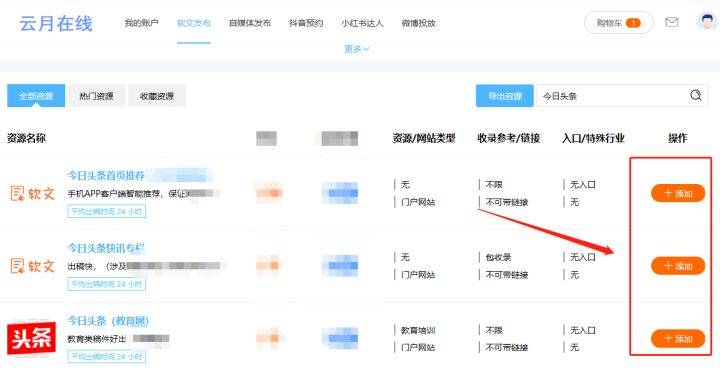The image size is (720, 371).
Task: Click the 教育培训 cell text
Action: pos(418,330)
